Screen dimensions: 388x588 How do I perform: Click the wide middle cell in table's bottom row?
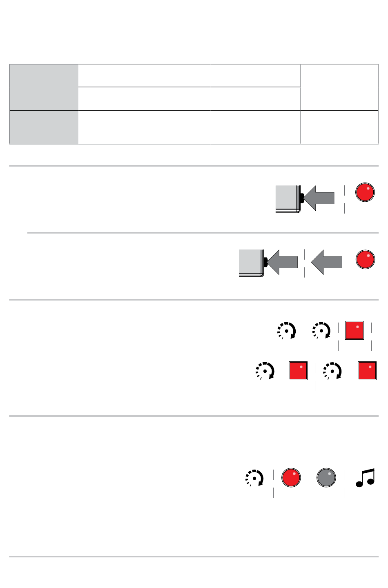[x=189, y=127]
